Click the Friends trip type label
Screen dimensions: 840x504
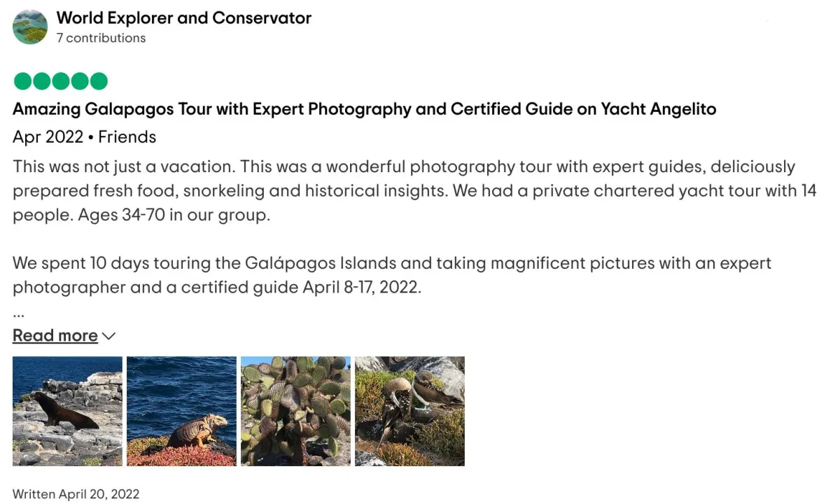point(127,137)
